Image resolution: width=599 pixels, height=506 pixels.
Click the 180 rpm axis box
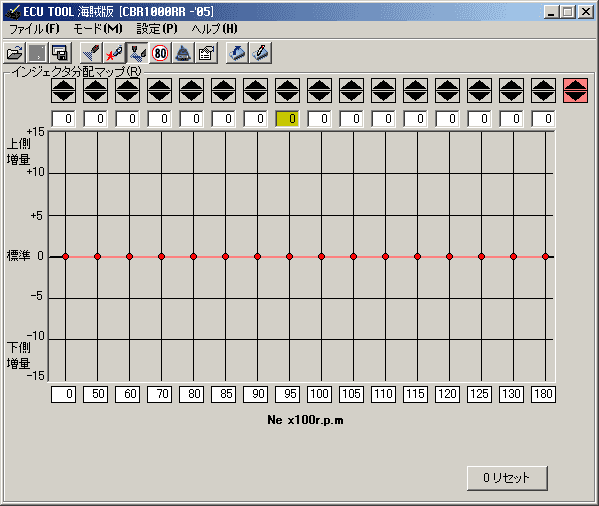point(544,394)
